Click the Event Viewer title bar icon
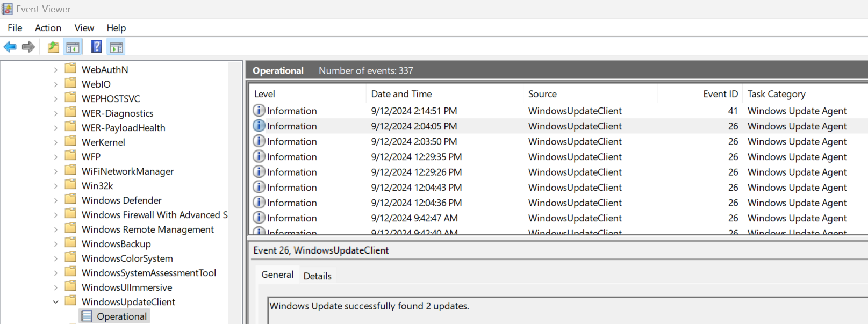The image size is (868, 324). point(8,9)
